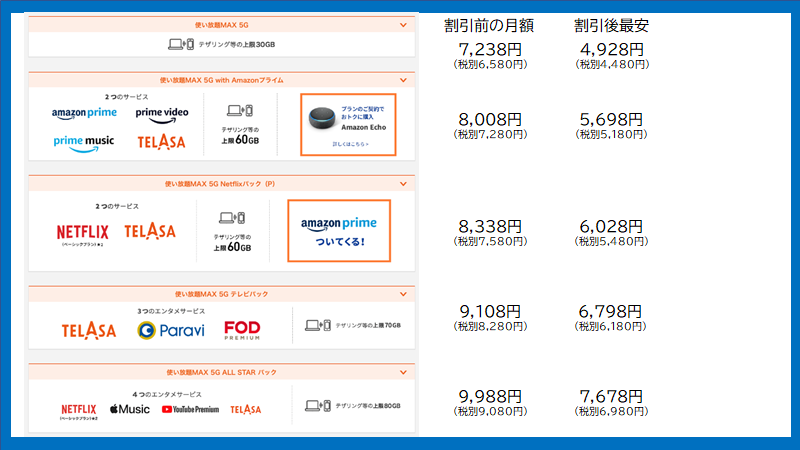
Task: Click the 8,008円 price
Action: coord(490,119)
